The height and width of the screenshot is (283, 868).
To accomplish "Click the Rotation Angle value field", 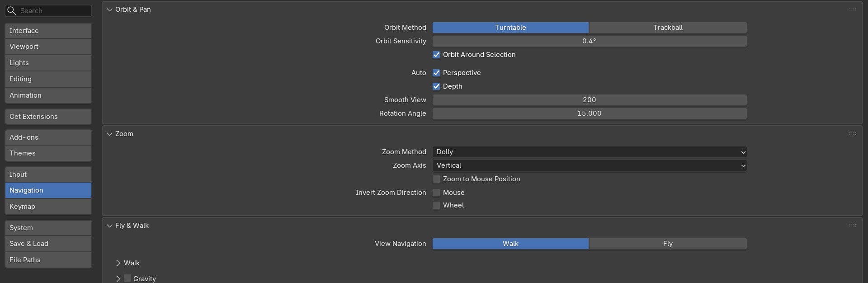I will pos(590,113).
